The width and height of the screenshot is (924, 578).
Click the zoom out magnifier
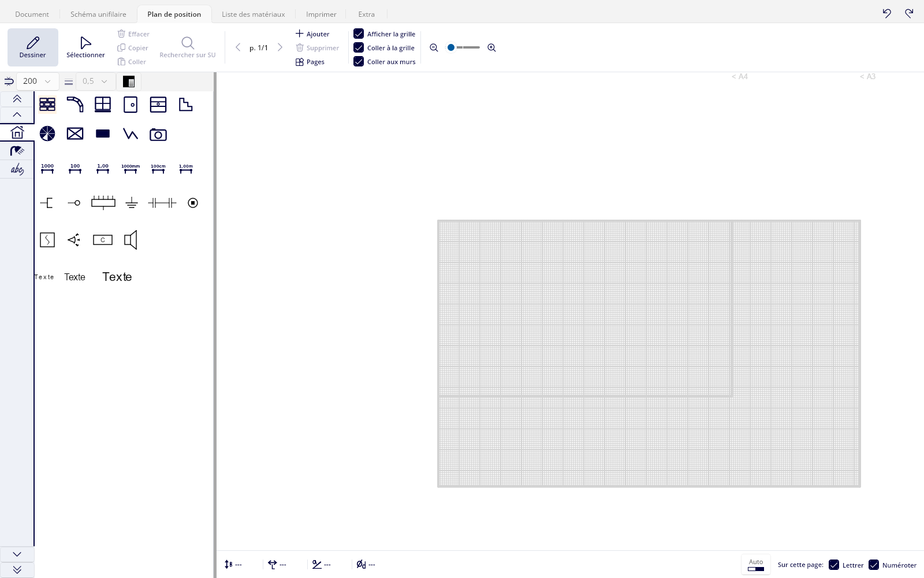pyautogui.click(x=434, y=48)
